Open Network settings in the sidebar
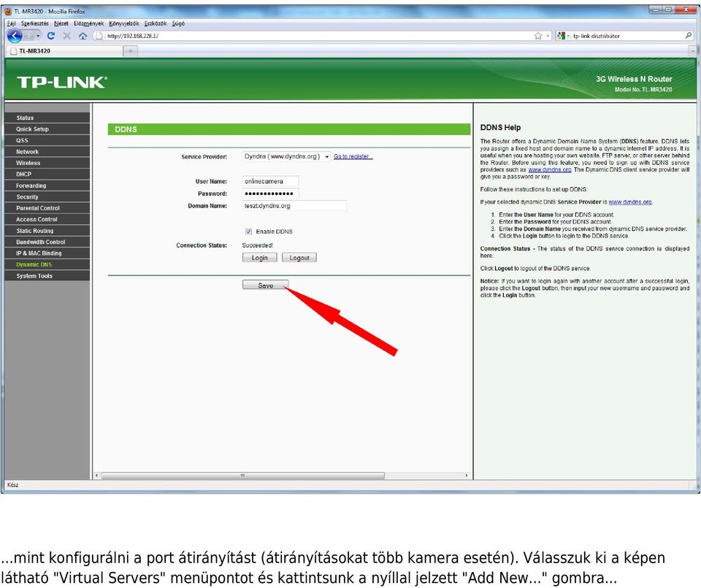 click(47, 152)
